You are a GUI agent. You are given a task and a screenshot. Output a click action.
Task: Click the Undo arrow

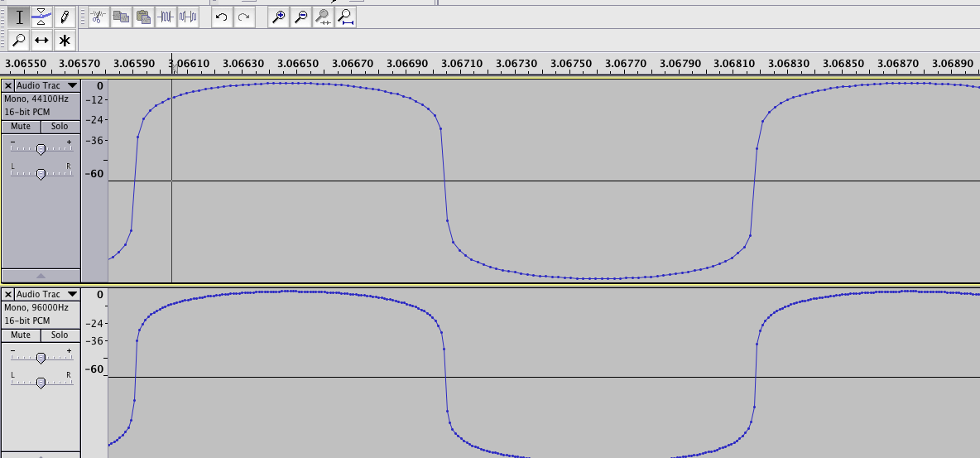(x=221, y=17)
